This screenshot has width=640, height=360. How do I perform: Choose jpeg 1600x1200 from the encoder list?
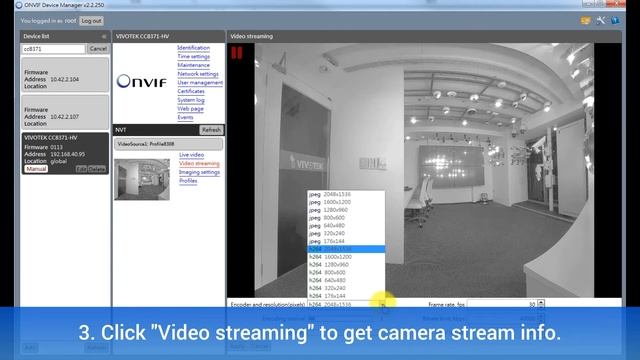pos(346,202)
